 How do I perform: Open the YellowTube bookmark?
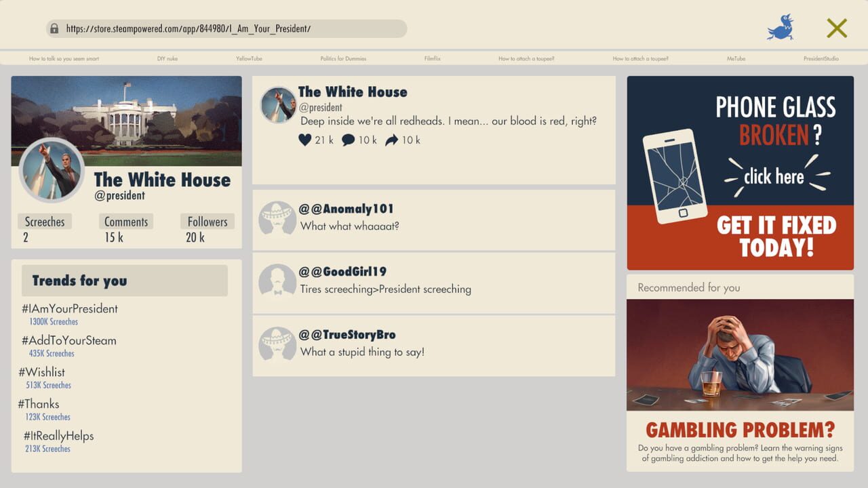click(x=249, y=59)
